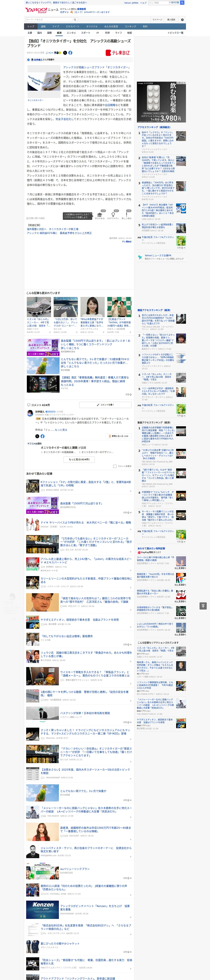Open related link 海外需要に対応へ オニツカタイガーが新工場
Viewport: 210px width, 980px height.
point(53,229)
